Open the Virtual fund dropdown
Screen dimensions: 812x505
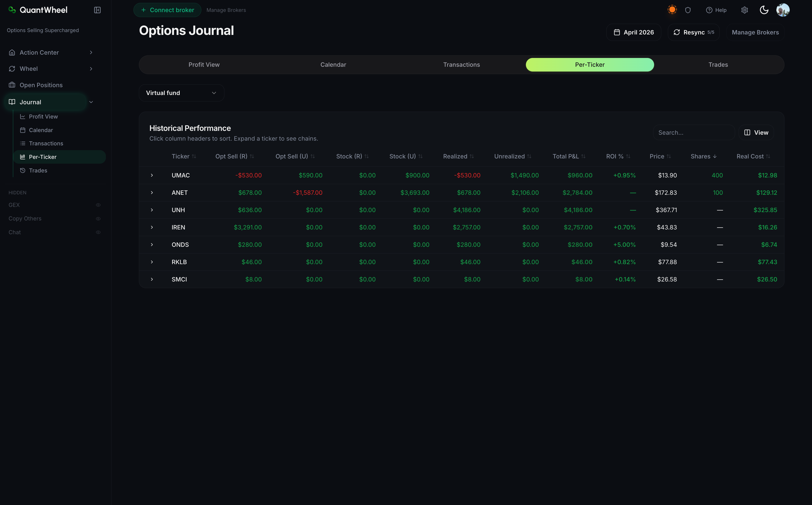181,93
